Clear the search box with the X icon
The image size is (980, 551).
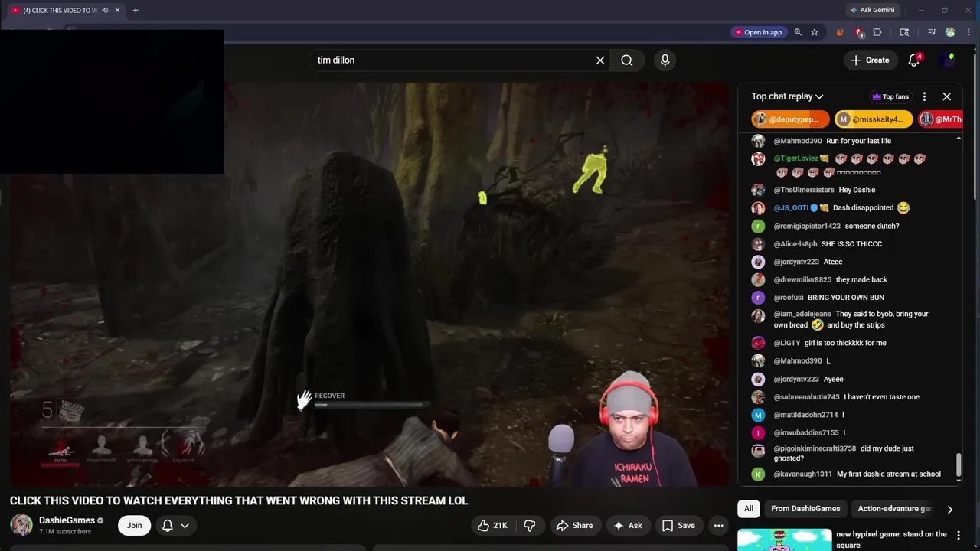[600, 60]
